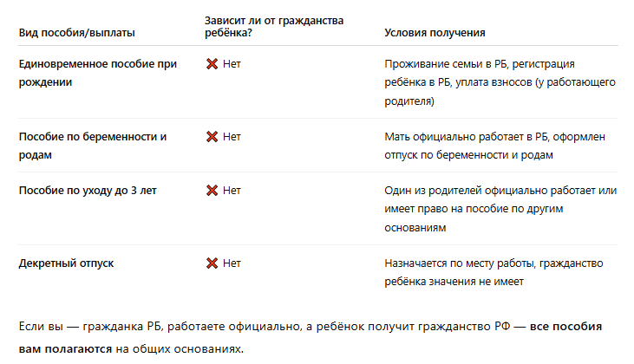
Task: Click the 'Условия получения' column header
Action: [435, 33]
